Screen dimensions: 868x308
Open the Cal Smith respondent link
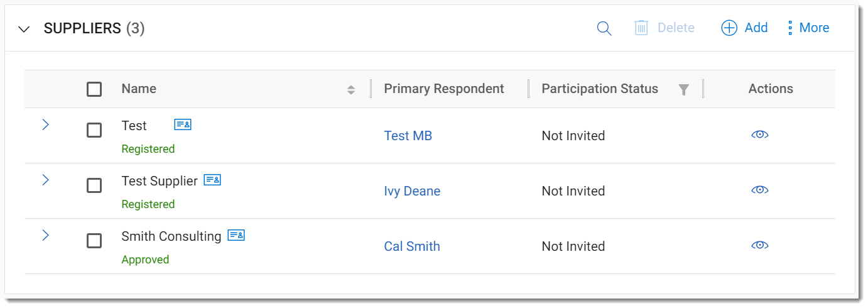pyautogui.click(x=412, y=246)
